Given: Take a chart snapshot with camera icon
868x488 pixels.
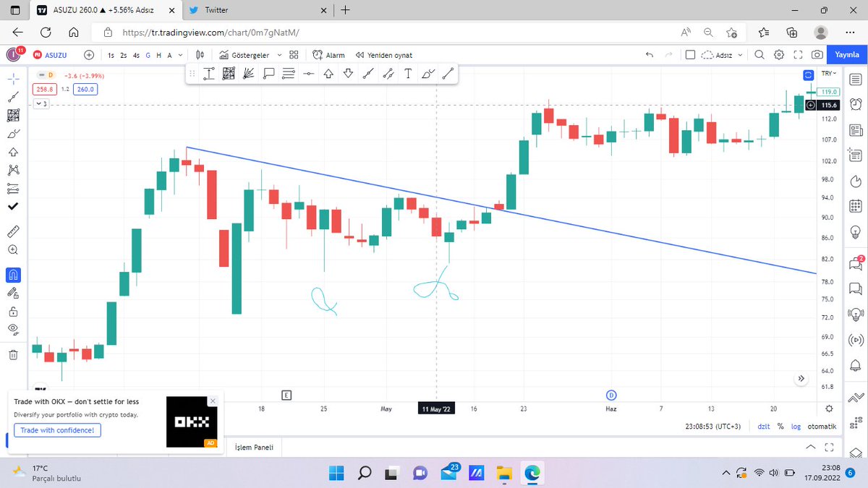Looking at the screenshot, I should (x=817, y=55).
